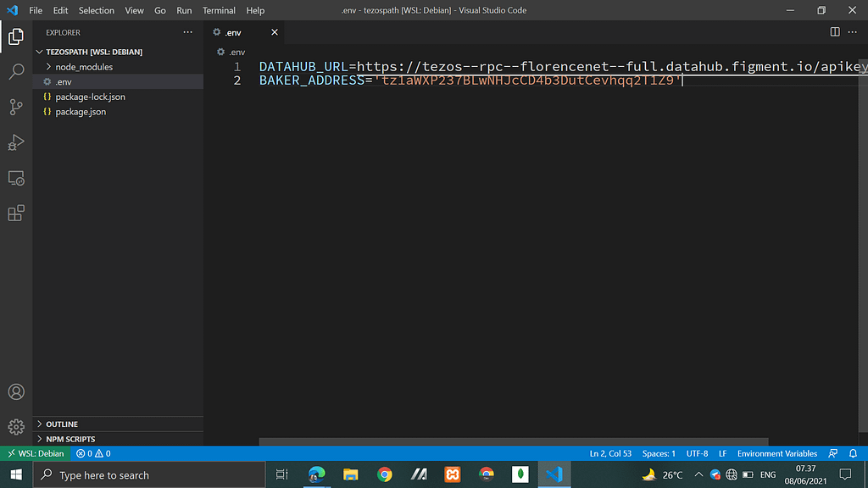Open the Manage gear icon
868x488 pixels.
click(16, 427)
